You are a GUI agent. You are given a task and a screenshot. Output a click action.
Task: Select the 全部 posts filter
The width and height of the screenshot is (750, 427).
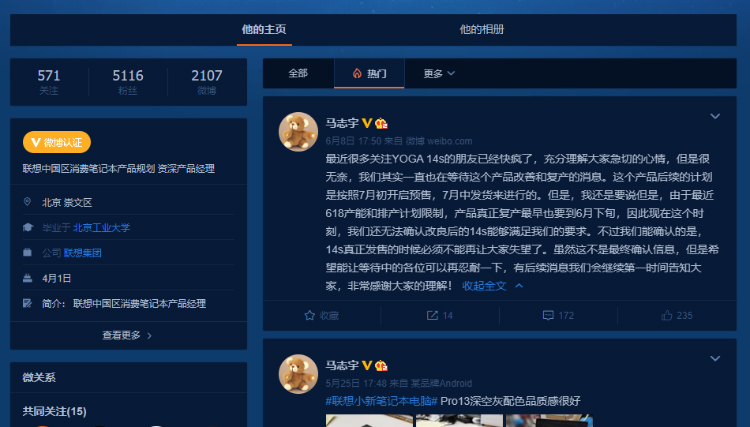[x=298, y=74]
